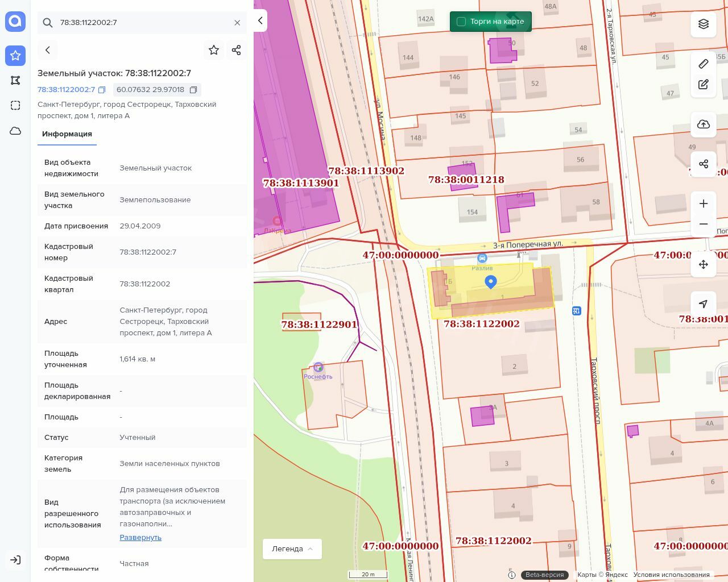Copy coordinates 60.07632 29.97018
This screenshot has width=728, height=582.
pos(193,90)
